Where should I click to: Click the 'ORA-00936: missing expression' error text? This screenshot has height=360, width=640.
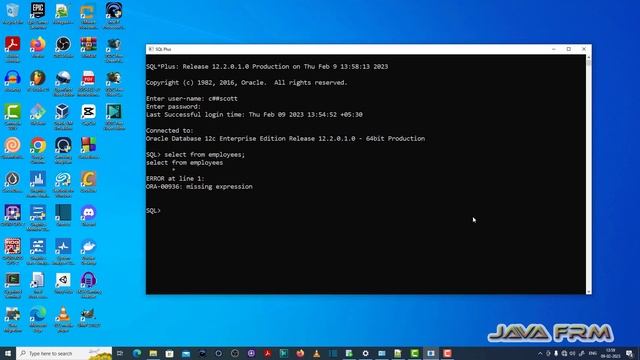click(x=199, y=187)
